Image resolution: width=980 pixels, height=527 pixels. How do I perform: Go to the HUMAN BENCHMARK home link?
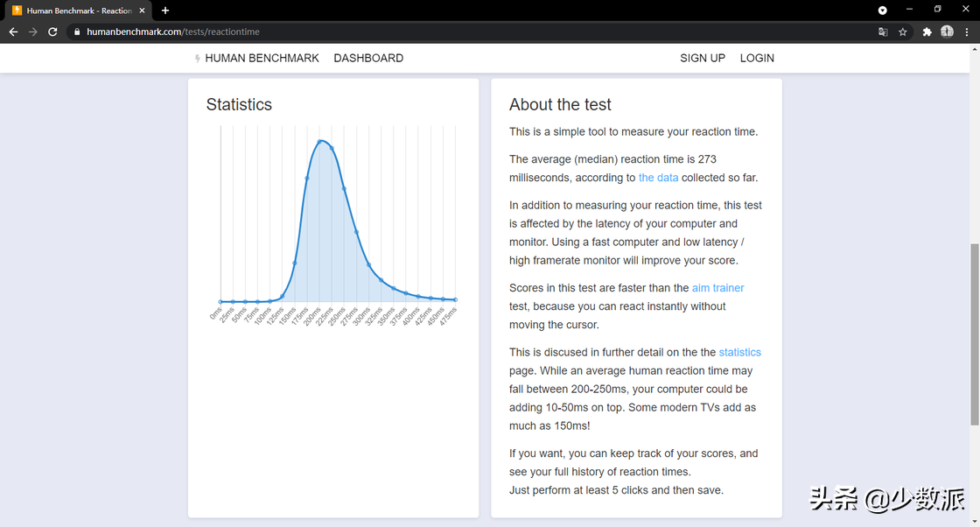(261, 58)
